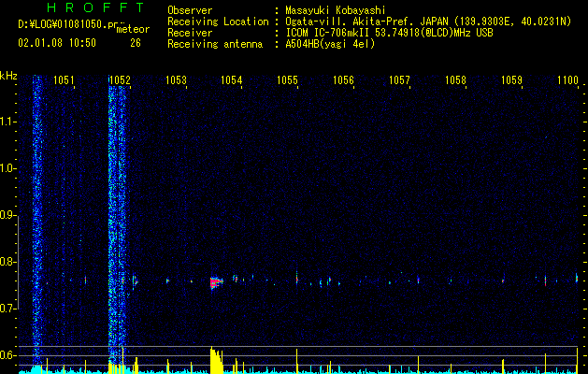The image size is (588, 374).
Task: Click the 'Receiver' field label
Action: [190, 33]
